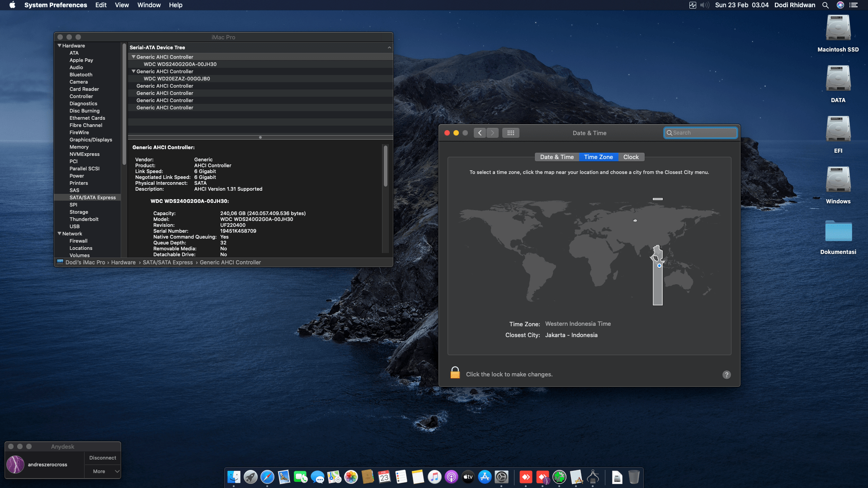Viewport: 868px width, 488px height.
Task: Open the Apple menu
Action: 12,5
